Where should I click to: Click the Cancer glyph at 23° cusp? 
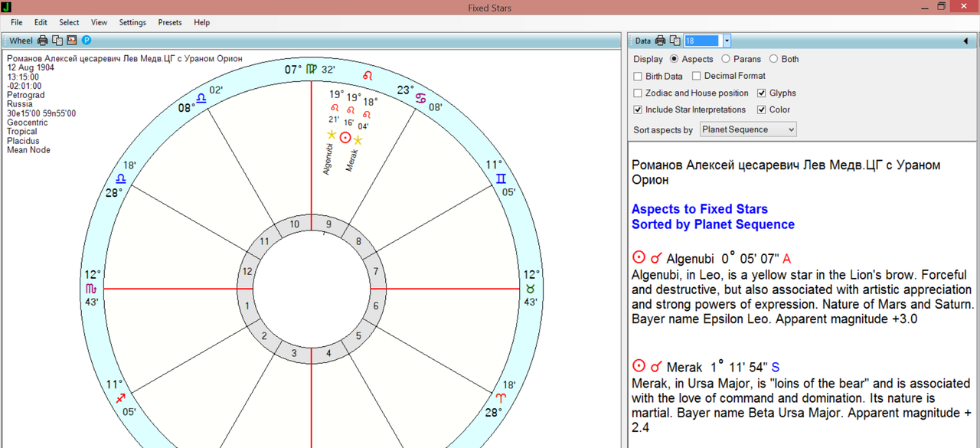point(421,98)
